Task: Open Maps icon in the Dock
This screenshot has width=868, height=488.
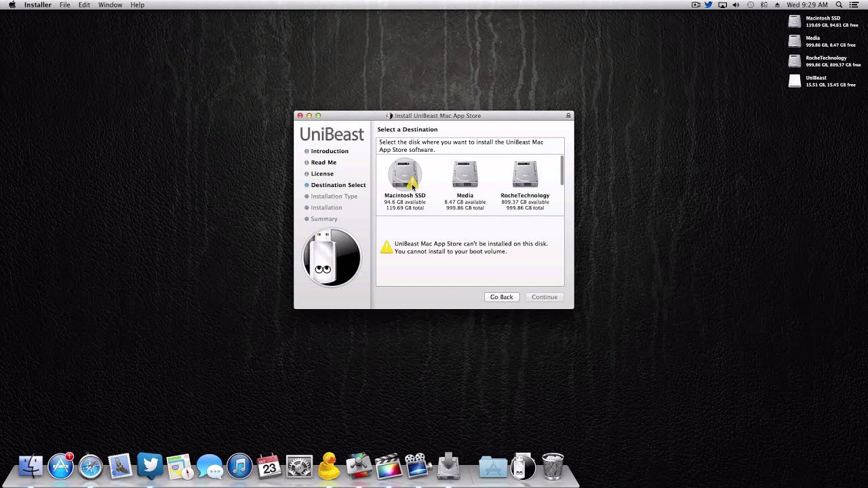Action: click(x=180, y=466)
